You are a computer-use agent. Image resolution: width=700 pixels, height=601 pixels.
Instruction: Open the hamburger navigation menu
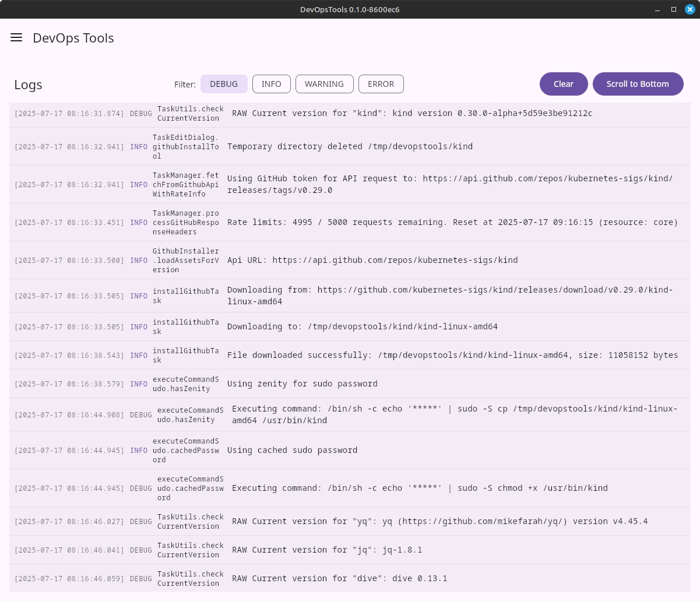(16, 38)
